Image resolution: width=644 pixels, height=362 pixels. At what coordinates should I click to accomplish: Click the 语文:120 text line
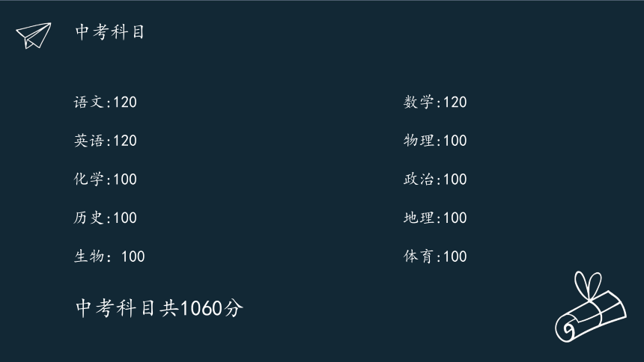point(105,102)
